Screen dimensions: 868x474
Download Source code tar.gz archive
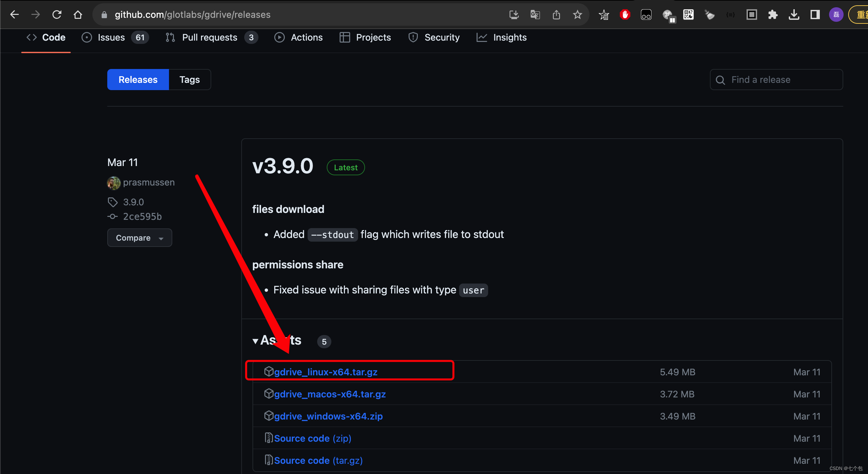tap(319, 460)
